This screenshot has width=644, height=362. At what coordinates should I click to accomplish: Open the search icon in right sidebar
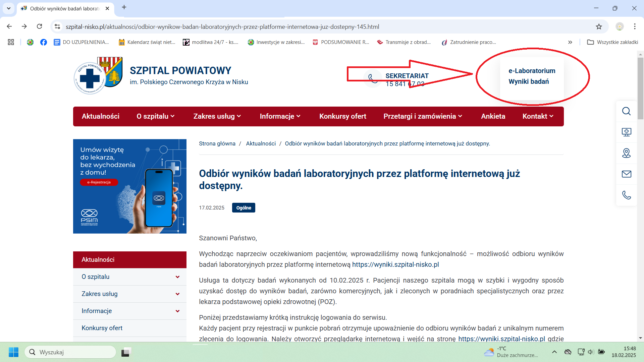tap(626, 111)
